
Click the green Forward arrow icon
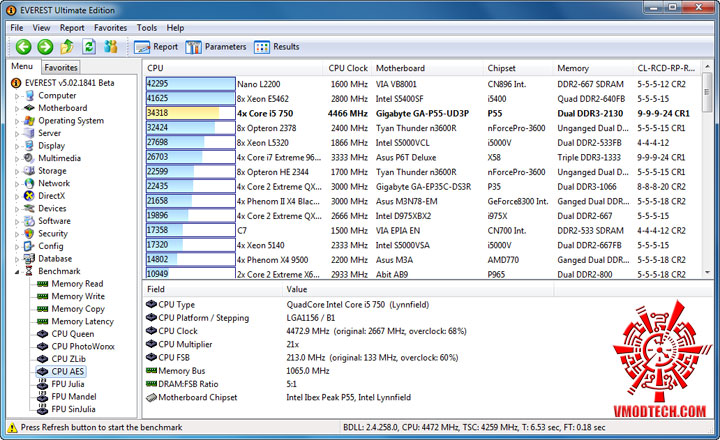[x=45, y=46]
